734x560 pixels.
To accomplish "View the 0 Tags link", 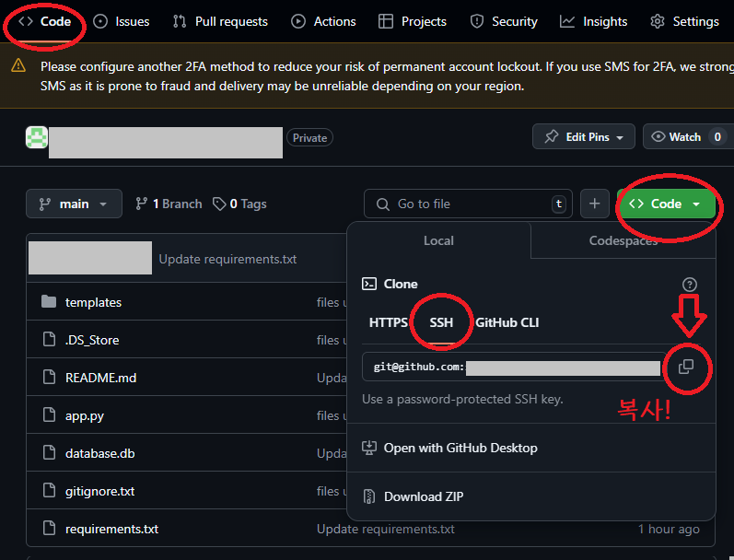I will pyautogui.click(x=239, y=204).
